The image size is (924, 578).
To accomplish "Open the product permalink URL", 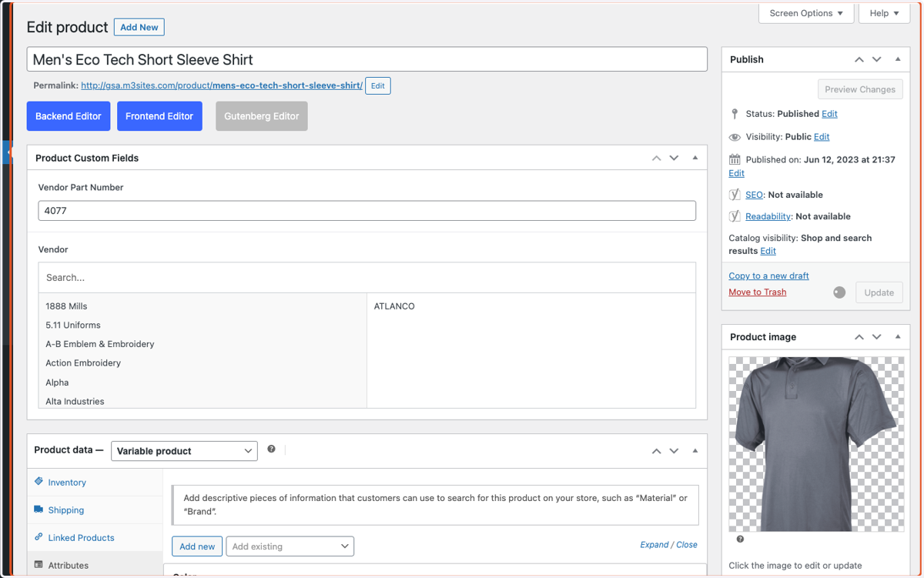I will point(222,85).
